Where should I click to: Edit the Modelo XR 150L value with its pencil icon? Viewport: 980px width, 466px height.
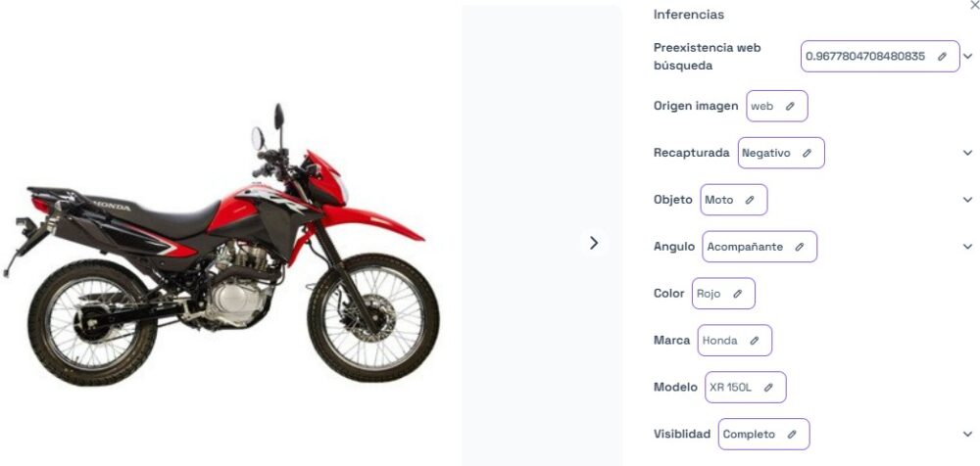click(x=768, y=388)
